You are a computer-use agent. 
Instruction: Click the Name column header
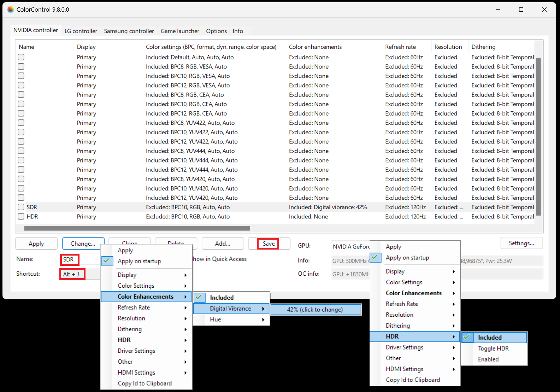coord(45,47)
